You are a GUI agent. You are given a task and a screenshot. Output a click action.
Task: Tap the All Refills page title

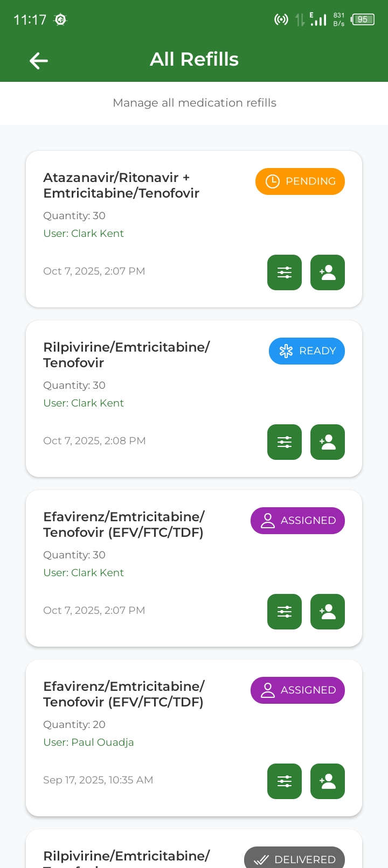click(194, 59)
